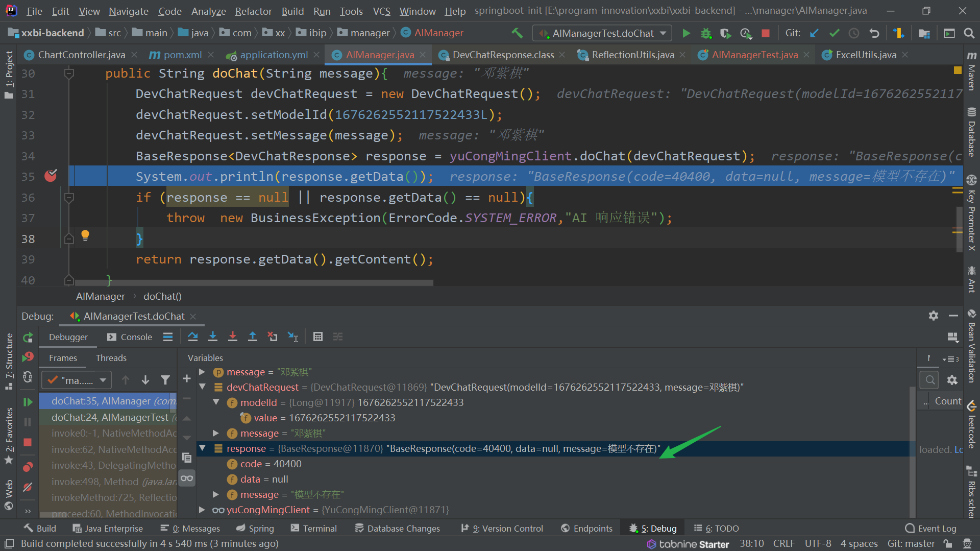Click the Step Into blue arrow icon
This screenshot has height=551, width=980.
[213, 336]
